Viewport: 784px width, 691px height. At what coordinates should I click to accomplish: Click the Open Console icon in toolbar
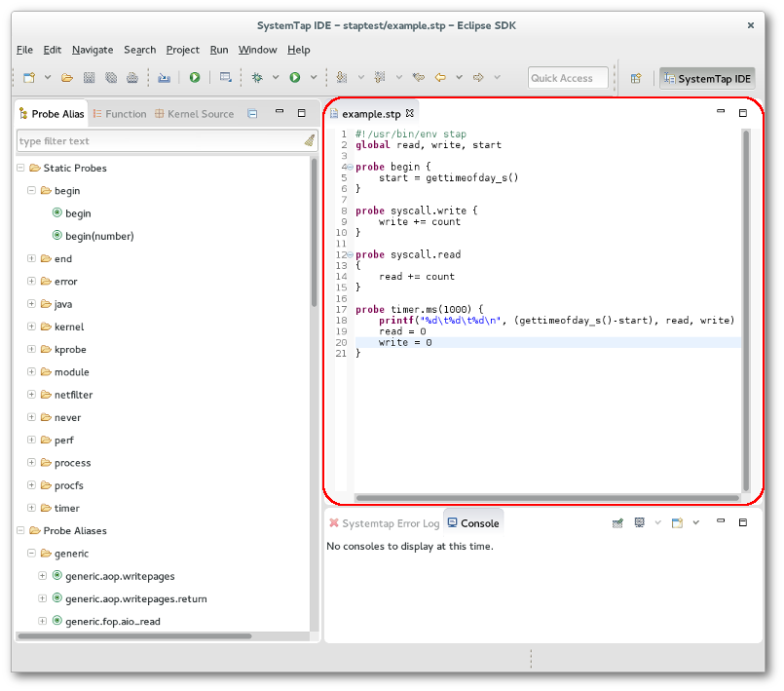pyautogui.click(x=226, y=77)
